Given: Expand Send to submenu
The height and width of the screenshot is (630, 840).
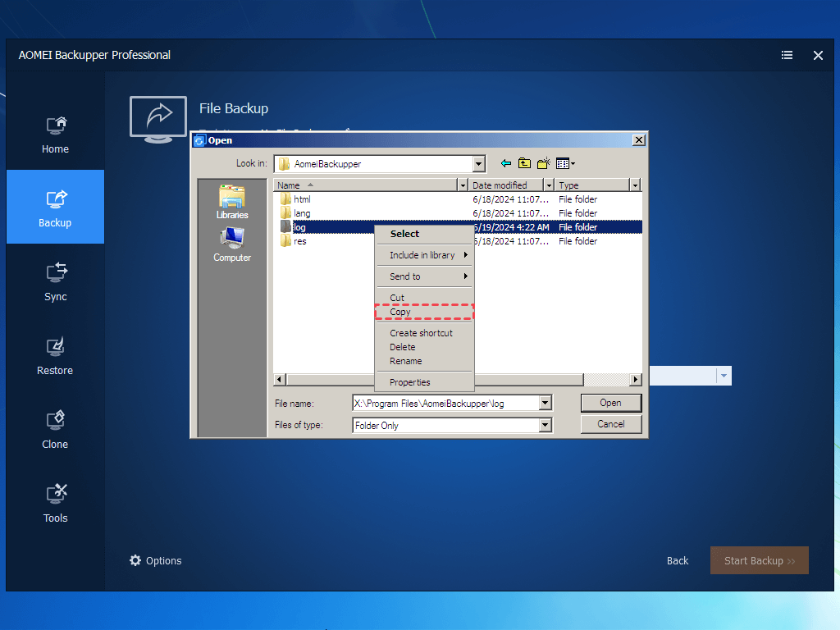Looking at the screenshot, I should (x=424, y=276).
